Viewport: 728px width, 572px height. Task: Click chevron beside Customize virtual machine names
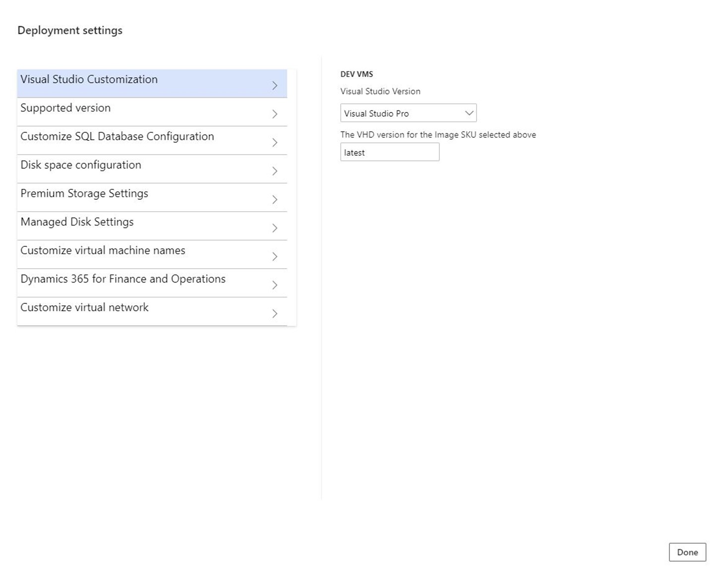[275, 257]
